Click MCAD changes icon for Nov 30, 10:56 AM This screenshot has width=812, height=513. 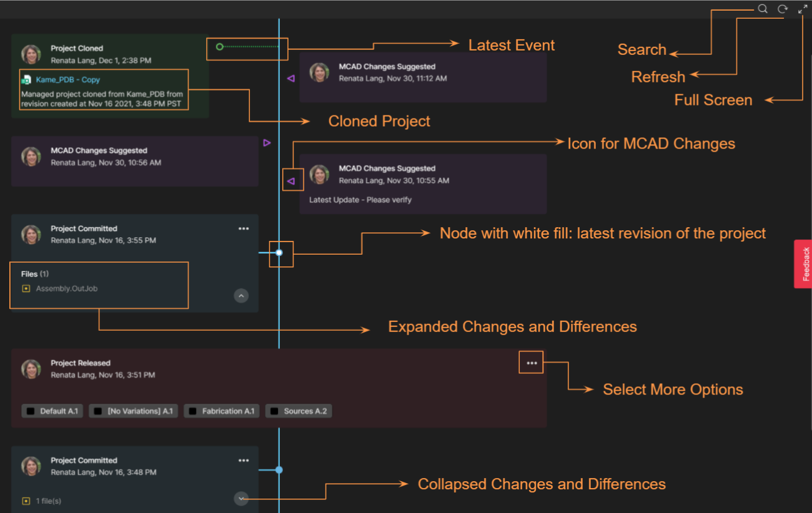(267, 143)
